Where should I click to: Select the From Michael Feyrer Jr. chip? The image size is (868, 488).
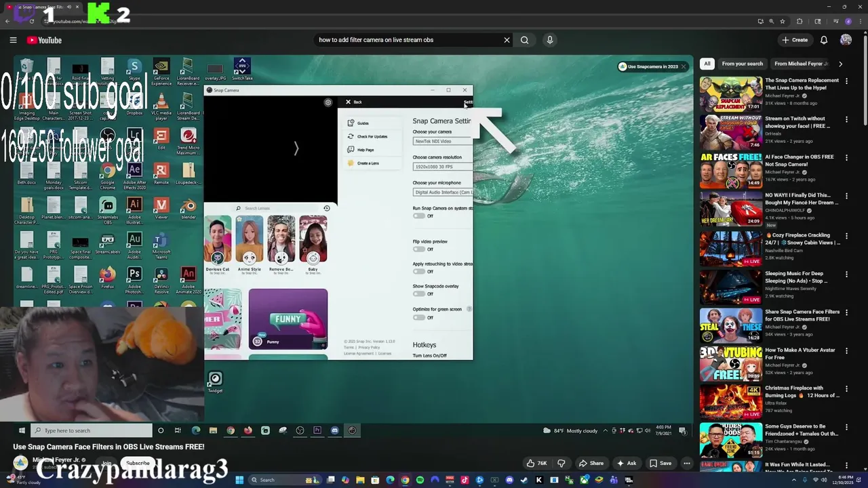801,64
